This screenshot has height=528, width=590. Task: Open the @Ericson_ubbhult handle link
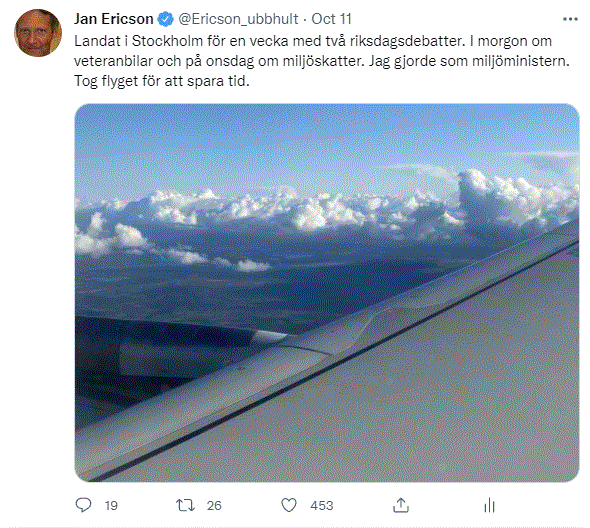238,19
